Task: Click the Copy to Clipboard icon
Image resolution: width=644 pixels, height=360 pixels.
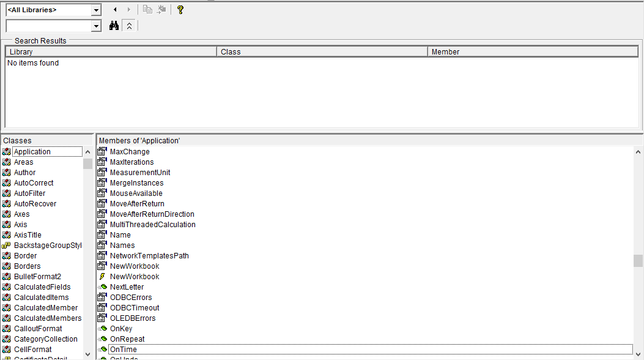Action: pos(147,9)
